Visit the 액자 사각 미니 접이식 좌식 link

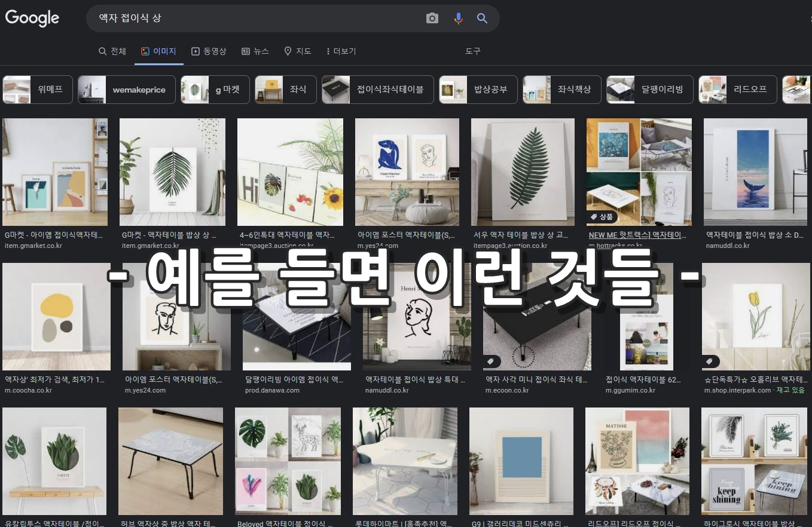tap(536, 379)
